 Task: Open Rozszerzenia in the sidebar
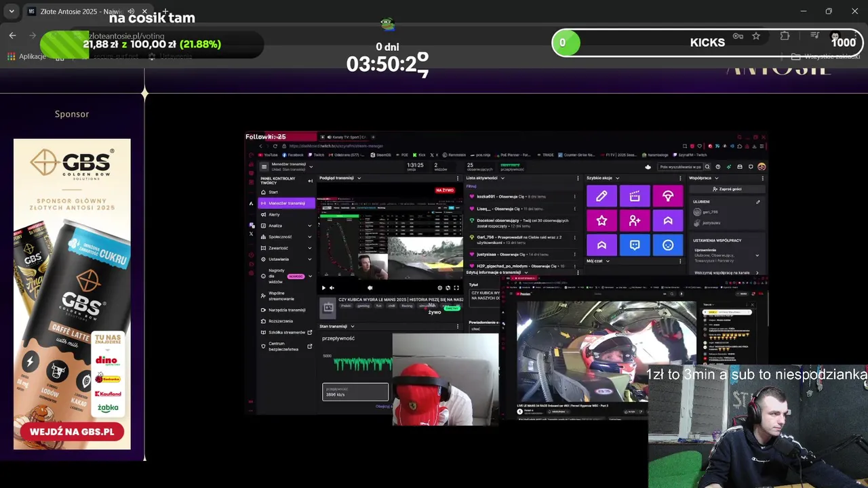point(287,321)
